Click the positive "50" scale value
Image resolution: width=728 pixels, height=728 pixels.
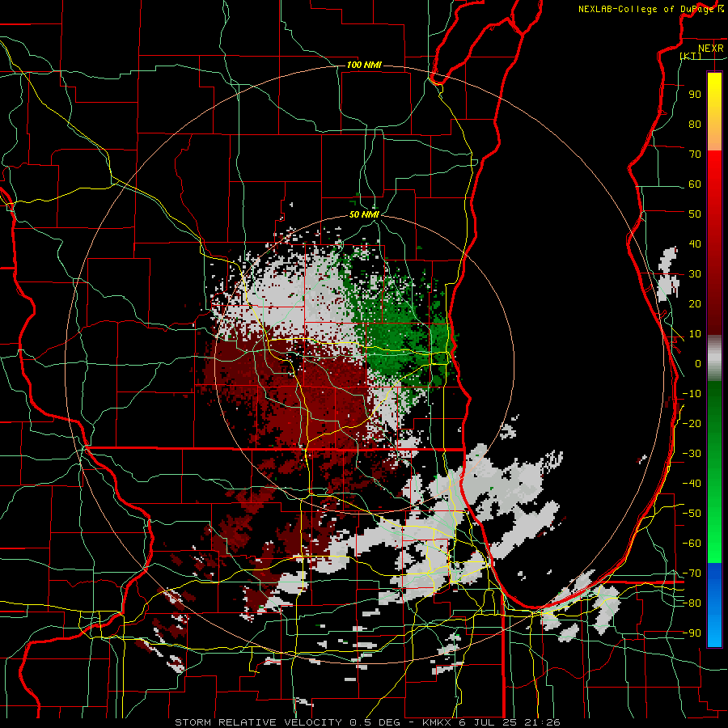pyautogui.click(x=695, y=214)
